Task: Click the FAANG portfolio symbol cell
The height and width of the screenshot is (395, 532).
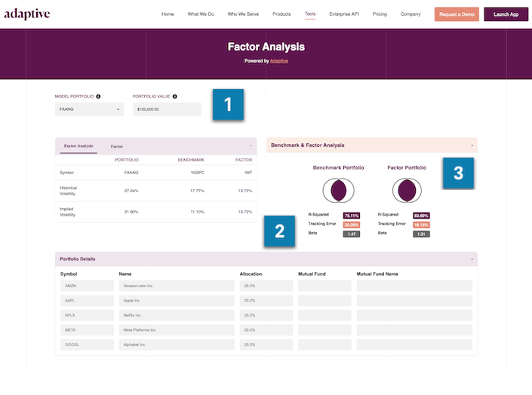Action: 131,173
